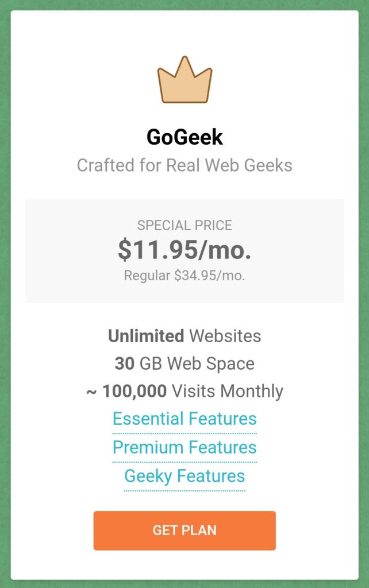Click the Unlimited Websites line
Image resolution: width=369 pixels, height=588 pixels.
point(184,336)
